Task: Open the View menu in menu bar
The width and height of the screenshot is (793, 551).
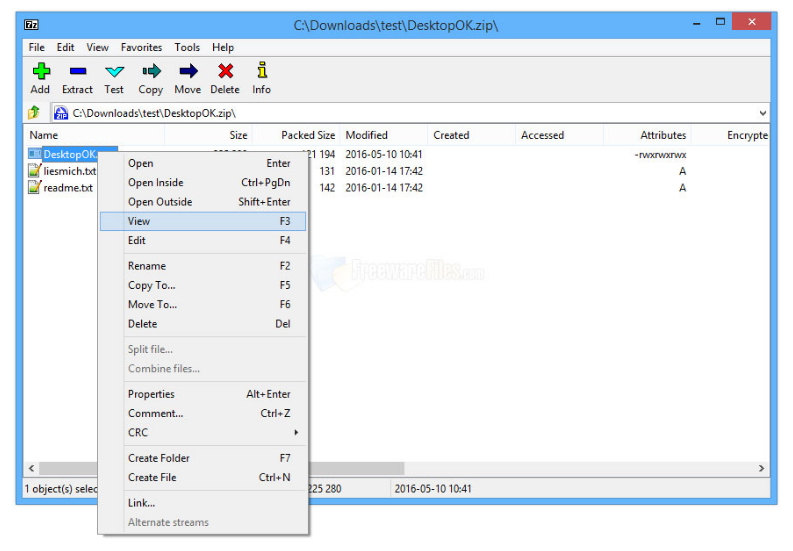Action: point(97,48)
